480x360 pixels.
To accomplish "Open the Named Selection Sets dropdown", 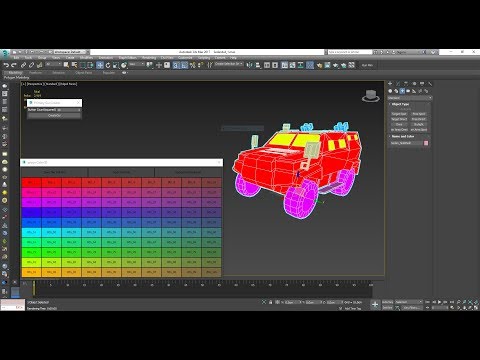I will 229,64.
